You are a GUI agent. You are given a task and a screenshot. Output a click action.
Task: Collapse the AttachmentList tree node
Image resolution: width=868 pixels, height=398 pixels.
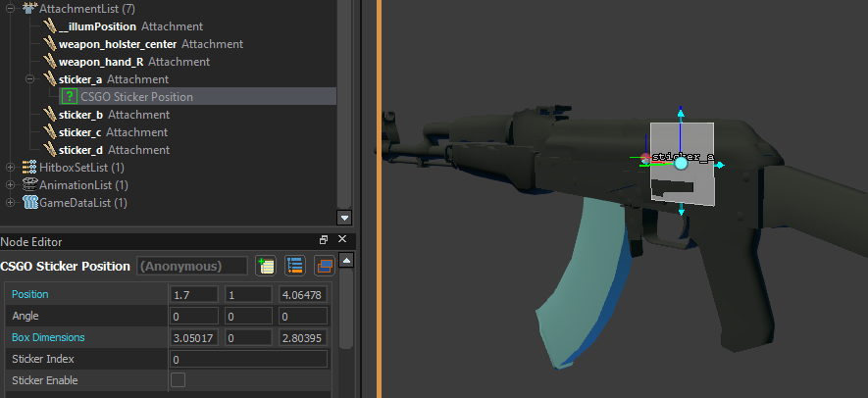point(11,8)
